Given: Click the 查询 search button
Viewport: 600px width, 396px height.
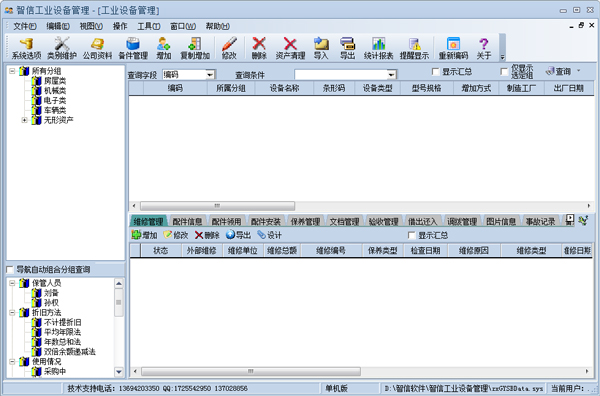Looking at the screenshot, I should click(x=558, y=71).
